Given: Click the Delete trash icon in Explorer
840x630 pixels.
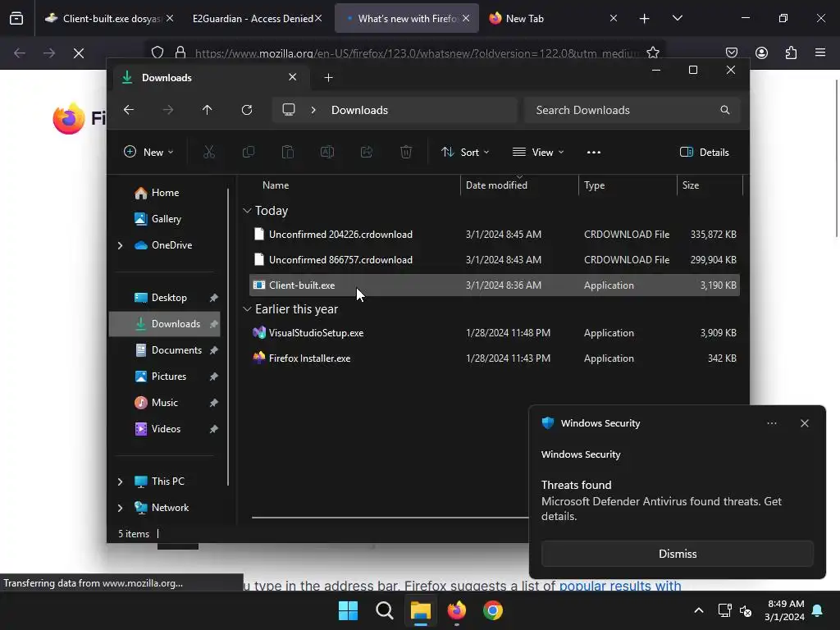Looking at the screenshot, I should coord(406,152).
